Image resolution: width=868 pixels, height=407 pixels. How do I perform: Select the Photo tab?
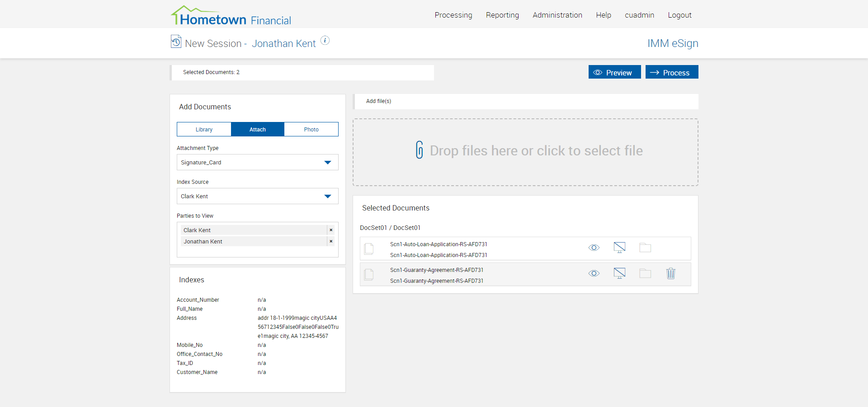click(x=311, y=129)
